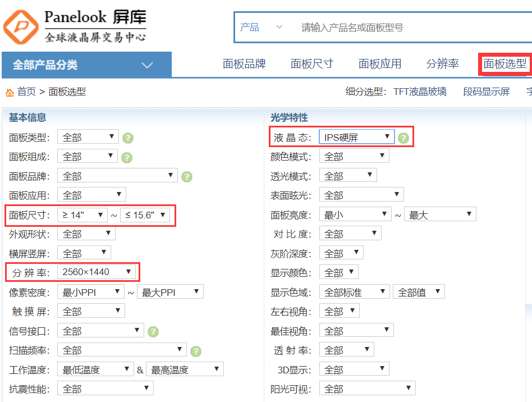Click the help icon beside 信号接口
Image resolution: width=532 pixels, height=402 pixels.
[153, 331]
